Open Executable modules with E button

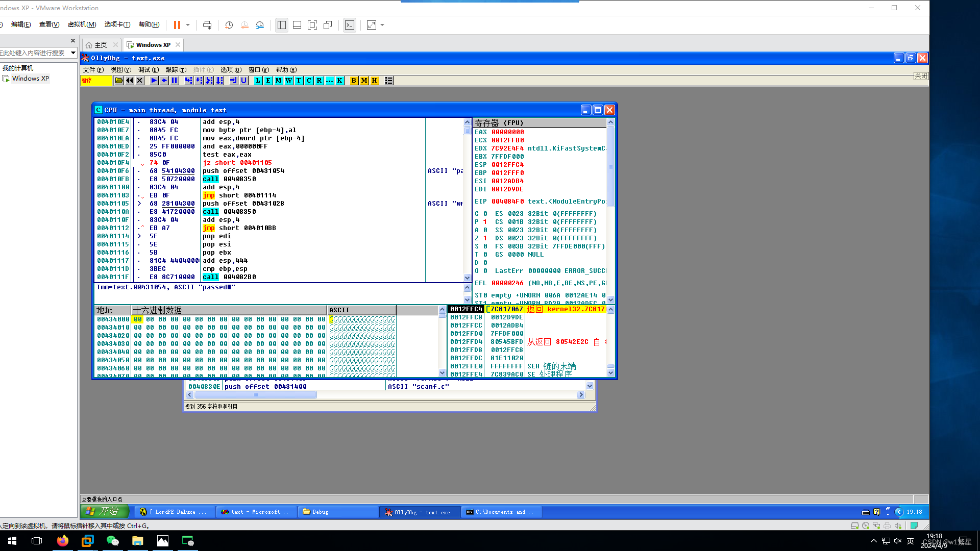[268, 81]
